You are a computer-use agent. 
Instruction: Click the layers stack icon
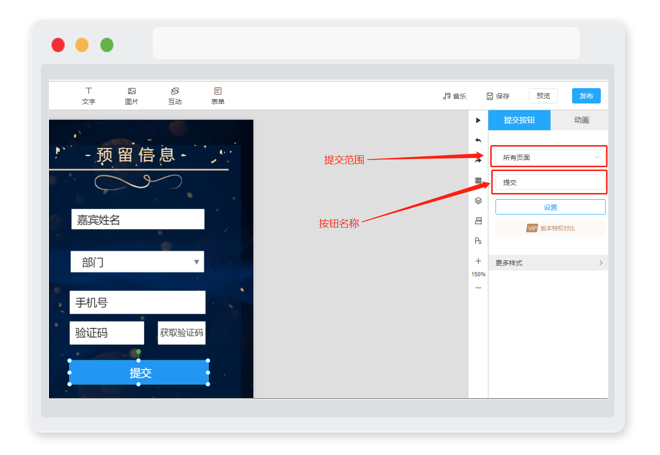coord(478,200)
